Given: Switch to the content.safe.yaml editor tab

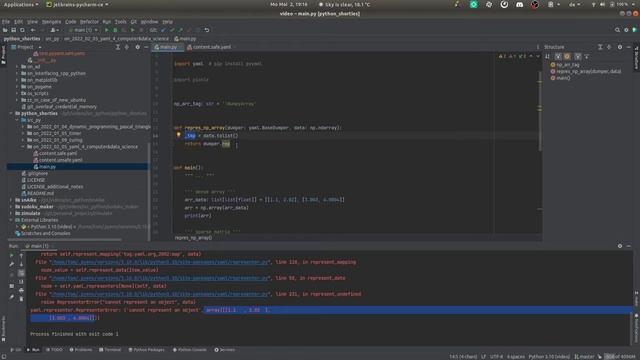Looking at the screenshot, I should tap(211, 47).
